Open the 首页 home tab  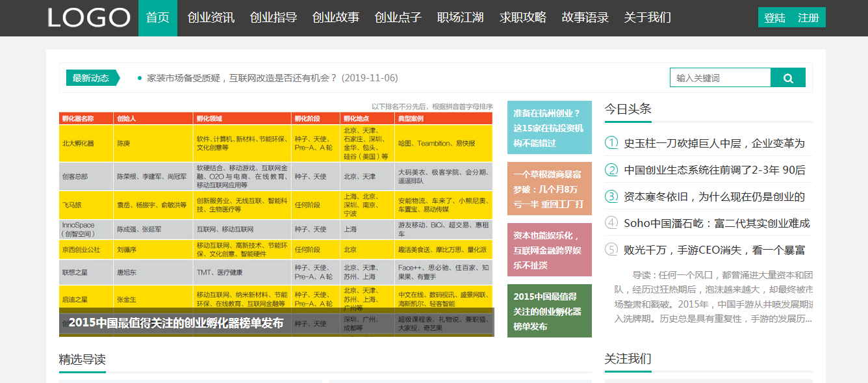[158, 18]
